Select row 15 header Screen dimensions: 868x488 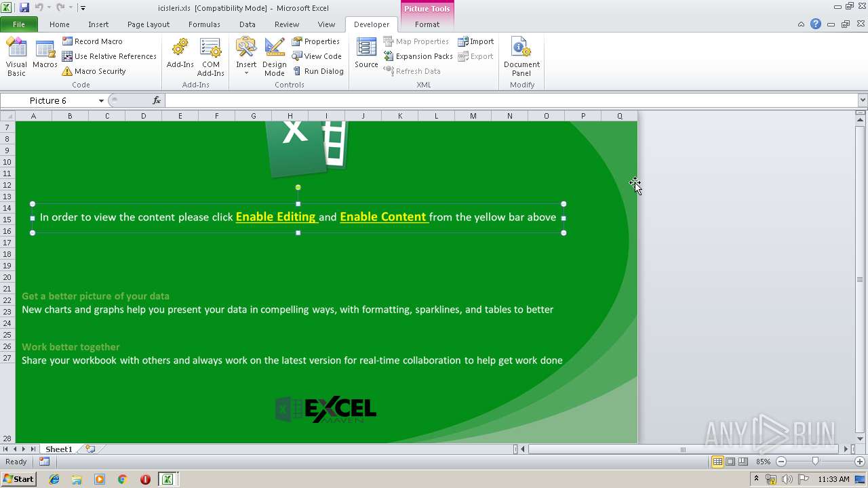[x=7, y=220]
